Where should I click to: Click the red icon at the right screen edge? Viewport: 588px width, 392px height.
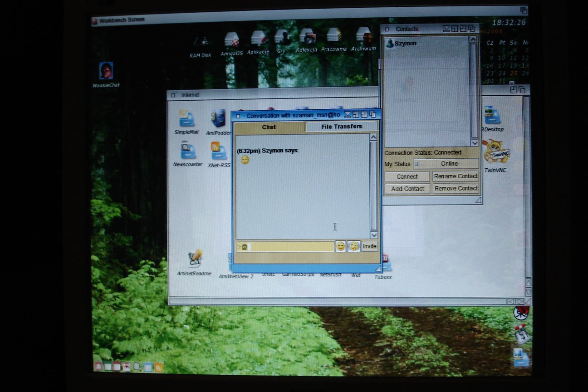click(x=521, y=313)
